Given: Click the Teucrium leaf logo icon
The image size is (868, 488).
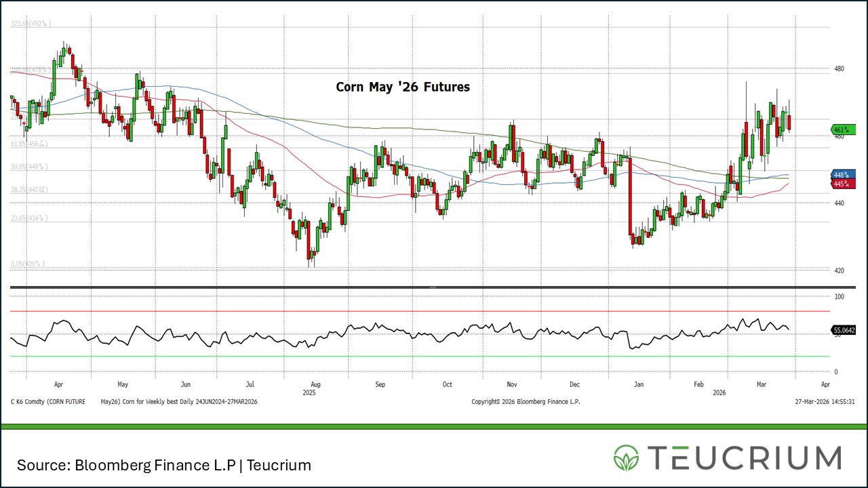Looking at the screenshot, I should click(x=627, y=458).
